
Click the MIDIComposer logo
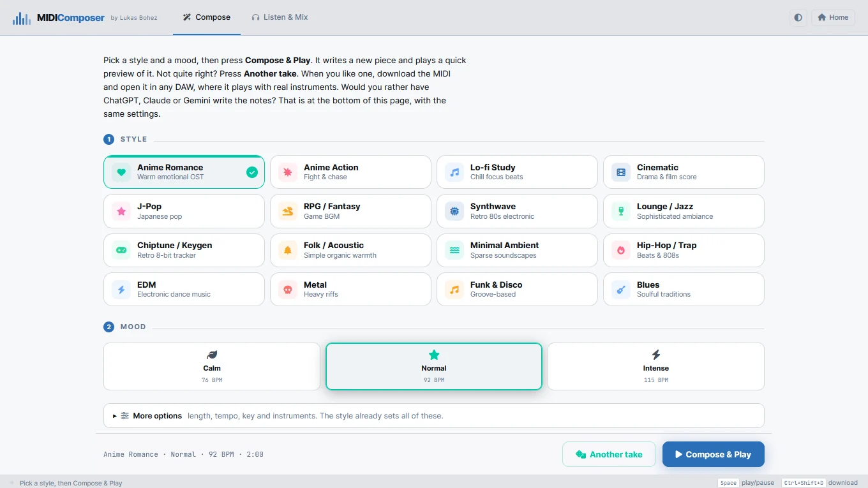(x=59, y=18)
